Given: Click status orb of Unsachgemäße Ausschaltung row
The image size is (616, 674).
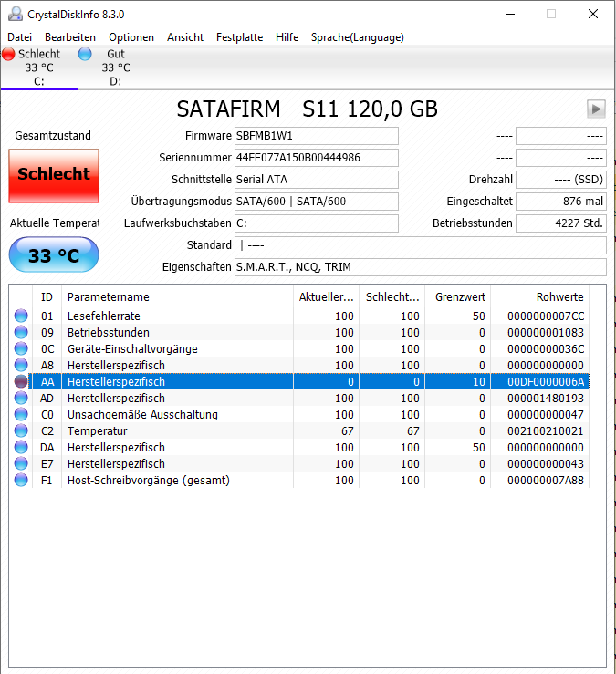Looking at the screenshot, I should click(21, 414).
